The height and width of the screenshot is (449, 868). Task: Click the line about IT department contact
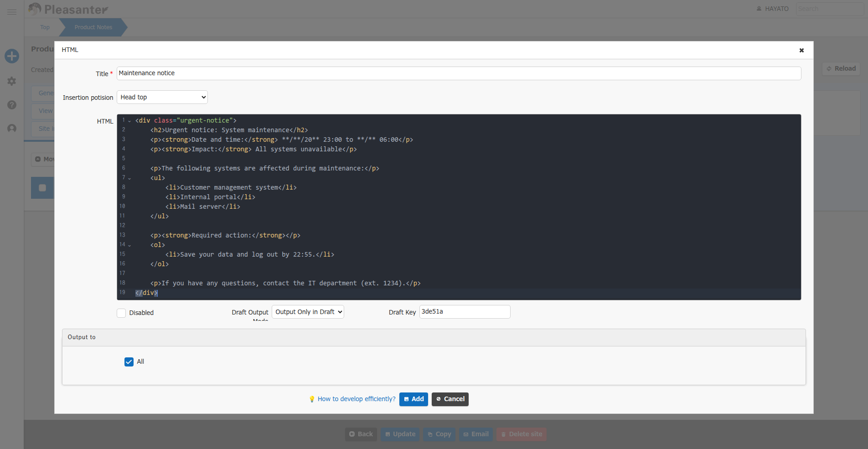pyautogui.click(x=285, y=284)
